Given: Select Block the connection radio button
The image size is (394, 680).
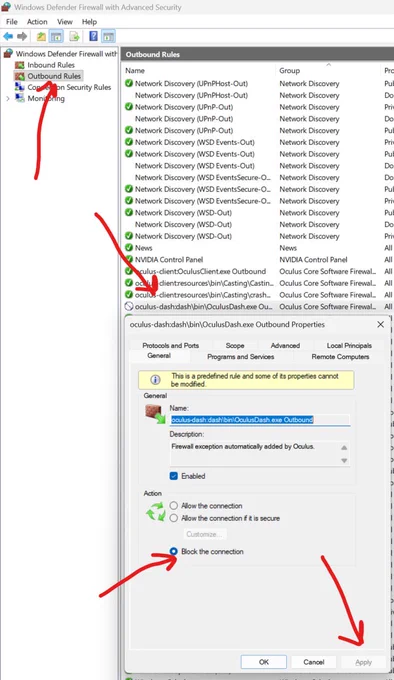Looking at the screenshot, I should coord(174,551).
